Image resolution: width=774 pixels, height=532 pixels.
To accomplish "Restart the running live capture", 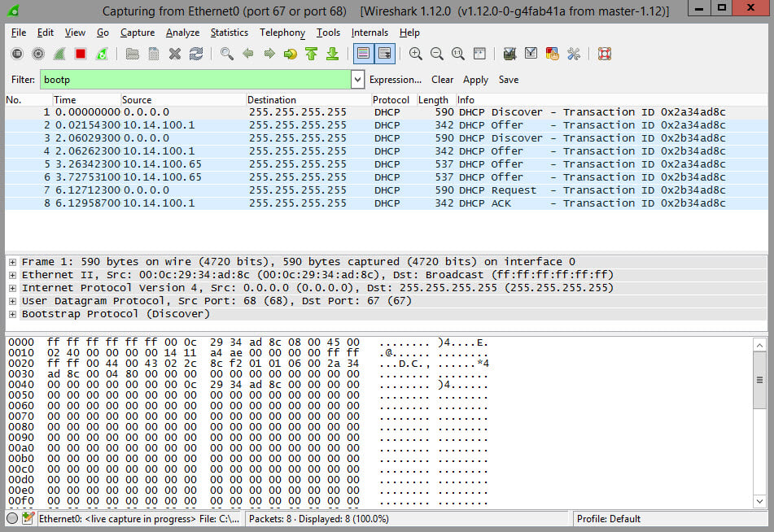I will (102, 54).
